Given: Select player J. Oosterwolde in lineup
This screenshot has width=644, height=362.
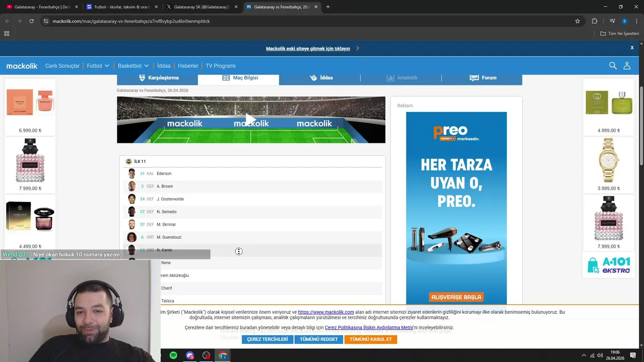Looking at the screenshot, I should (x=170, y=199).
